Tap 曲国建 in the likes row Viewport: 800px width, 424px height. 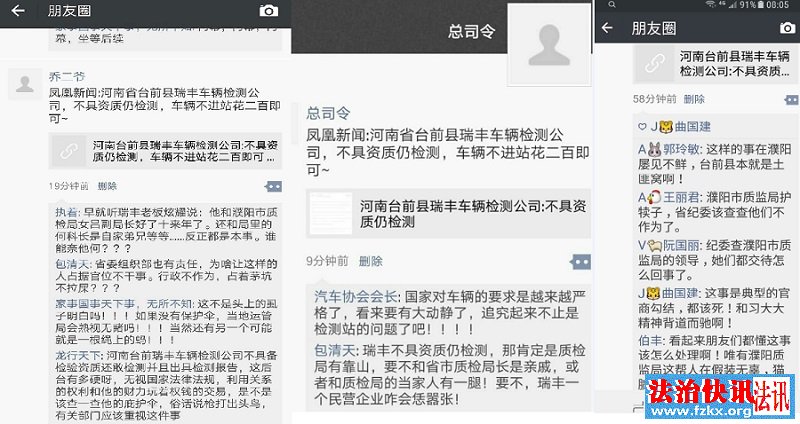click(692, 127)
